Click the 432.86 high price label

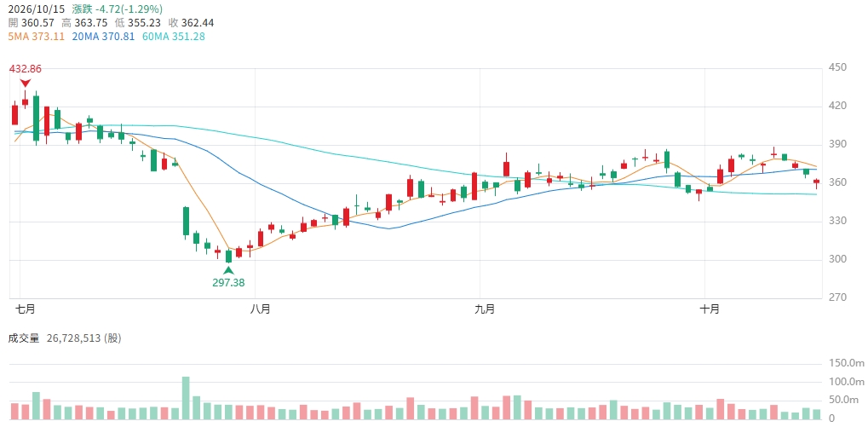click(25, 69)
